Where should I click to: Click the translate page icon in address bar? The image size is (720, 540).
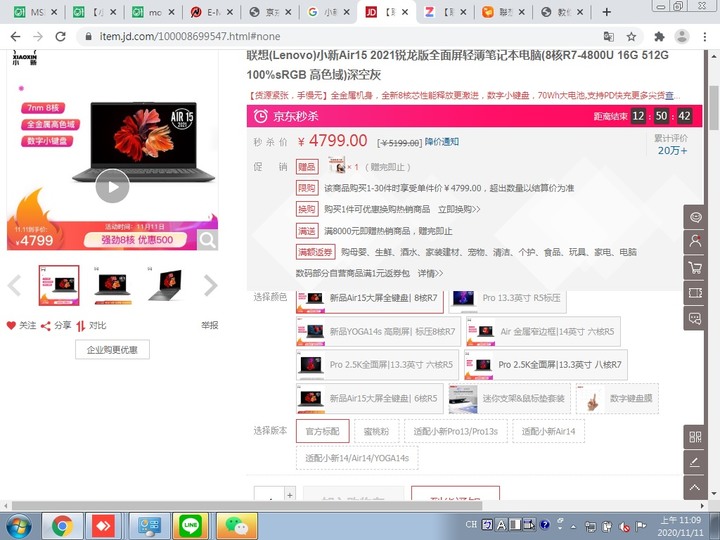tap(608, 37)
